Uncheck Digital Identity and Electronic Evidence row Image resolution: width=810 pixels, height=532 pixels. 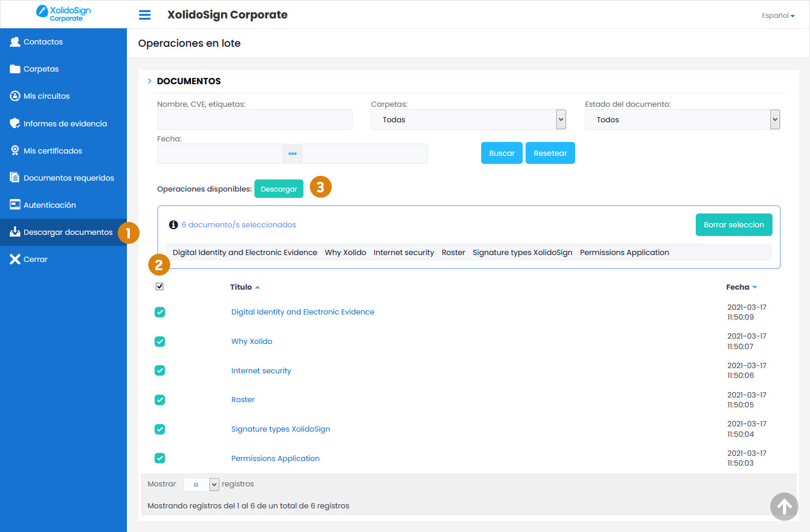click(160, 312)
